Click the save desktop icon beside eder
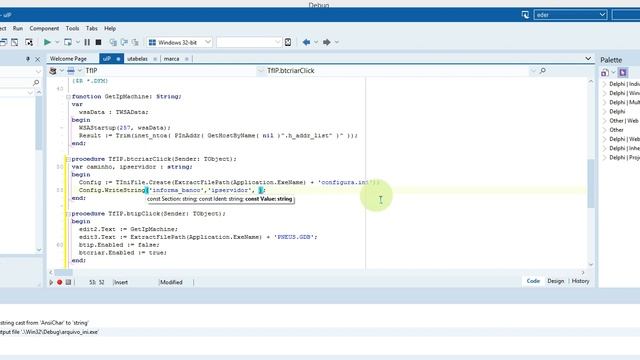Viewport: 640px width, 360px height. point(525,15)
